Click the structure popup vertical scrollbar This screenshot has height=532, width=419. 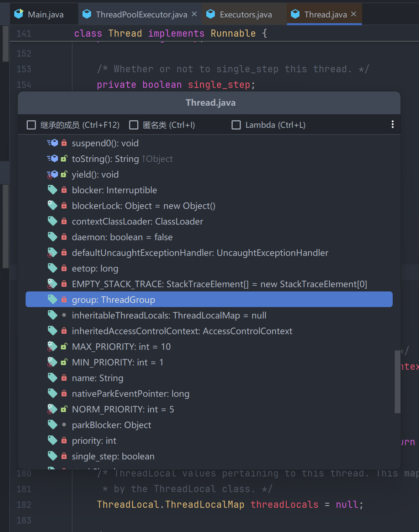[397, 381]
